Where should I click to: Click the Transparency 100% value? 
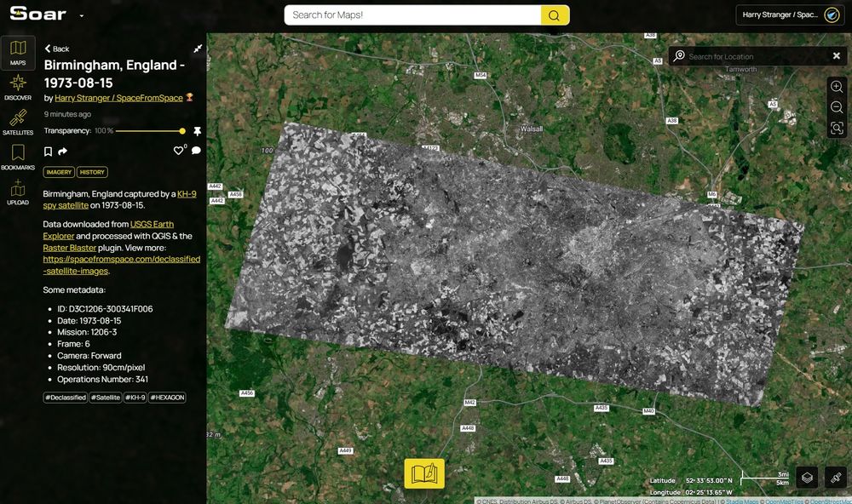(104, 131)
